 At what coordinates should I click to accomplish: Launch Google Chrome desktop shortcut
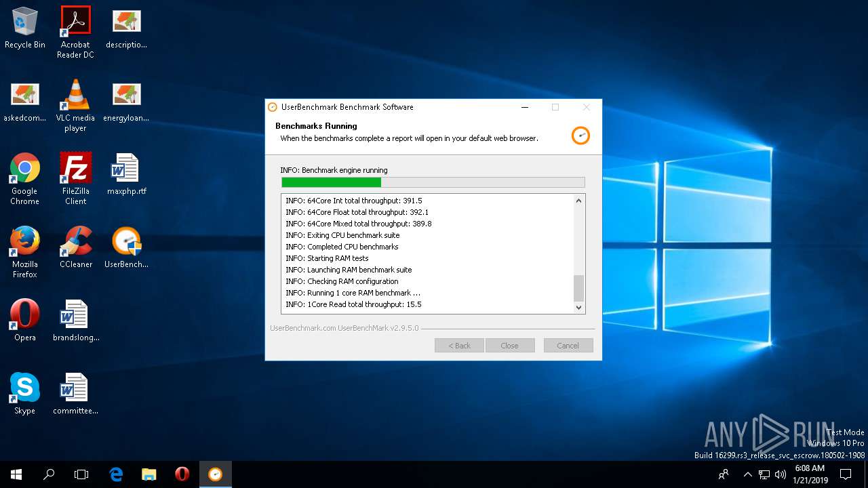[25, 178]
